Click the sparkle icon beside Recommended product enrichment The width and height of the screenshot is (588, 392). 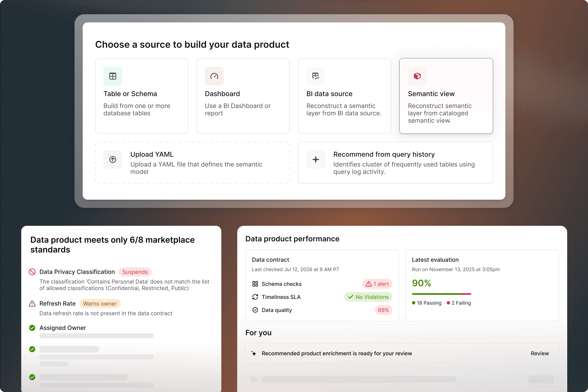pyautogui.click(x=254, y=353)
